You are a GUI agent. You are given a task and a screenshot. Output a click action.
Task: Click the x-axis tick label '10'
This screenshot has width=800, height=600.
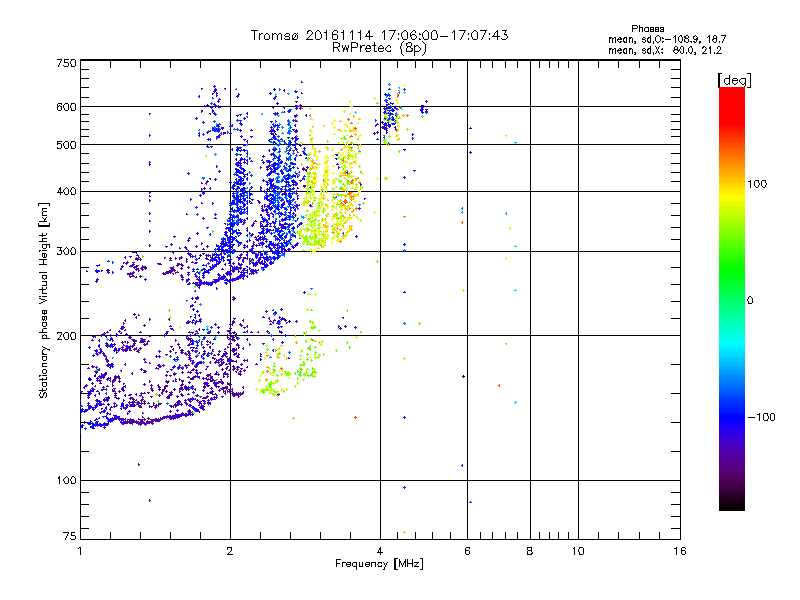(x=578, y=551)
